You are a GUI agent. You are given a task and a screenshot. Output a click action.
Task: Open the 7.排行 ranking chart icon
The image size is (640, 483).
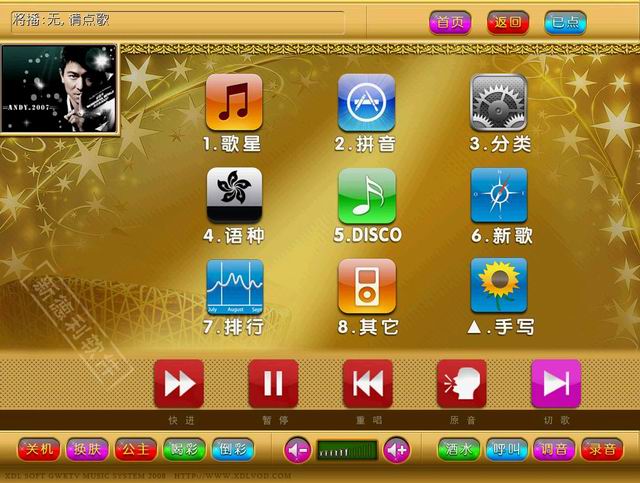pyautogui.click(x=235, y=287)
